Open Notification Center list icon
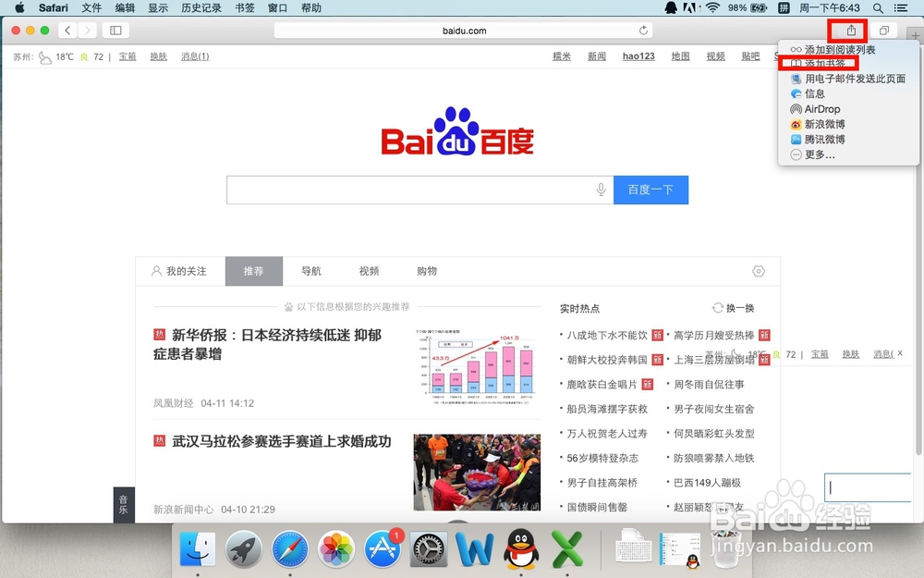The height and width of the screenshot is (578, 924). (901, 7)
